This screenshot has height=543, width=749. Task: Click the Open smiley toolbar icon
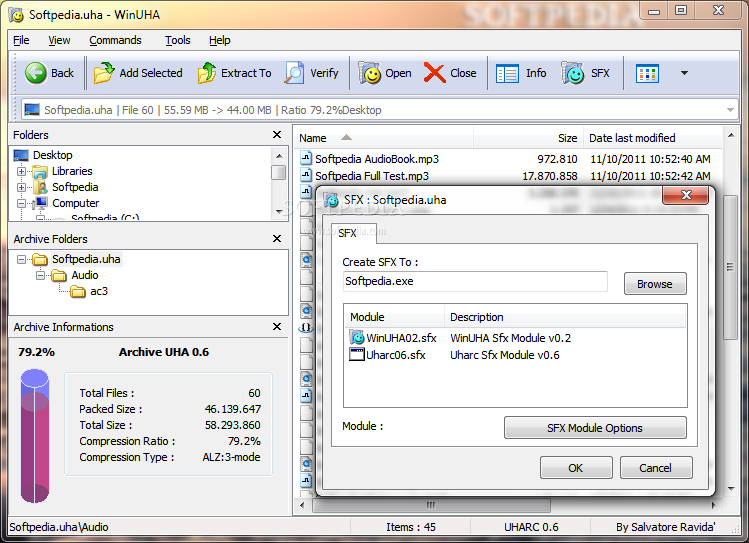pos(369,73)
